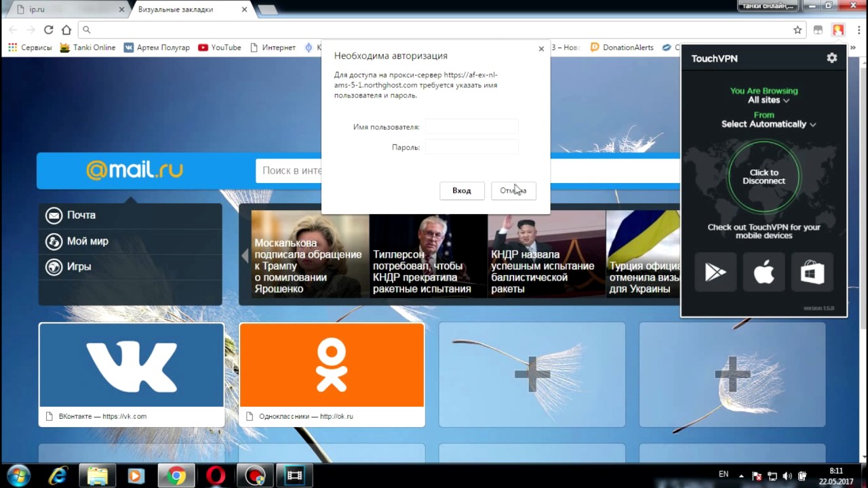Open the Сервисы apps grid bookmark

[30, 47]
